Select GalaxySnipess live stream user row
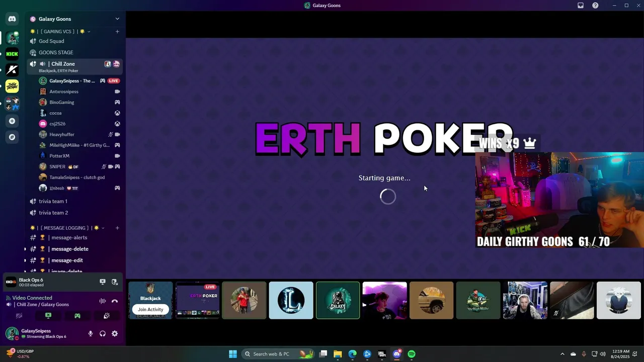The width and height of the screenshot is (644, 362). (x=79, y=81)
